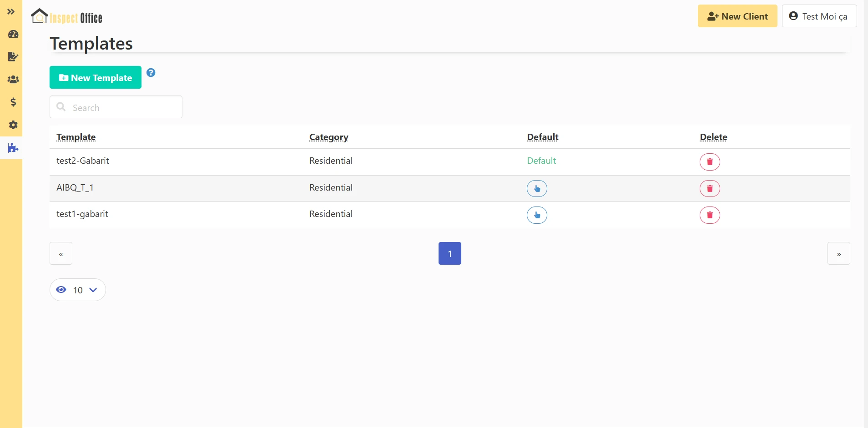
Task: Open the settings gear icon in sidebar
Action: pyautogui.click(x=13, y=125)
